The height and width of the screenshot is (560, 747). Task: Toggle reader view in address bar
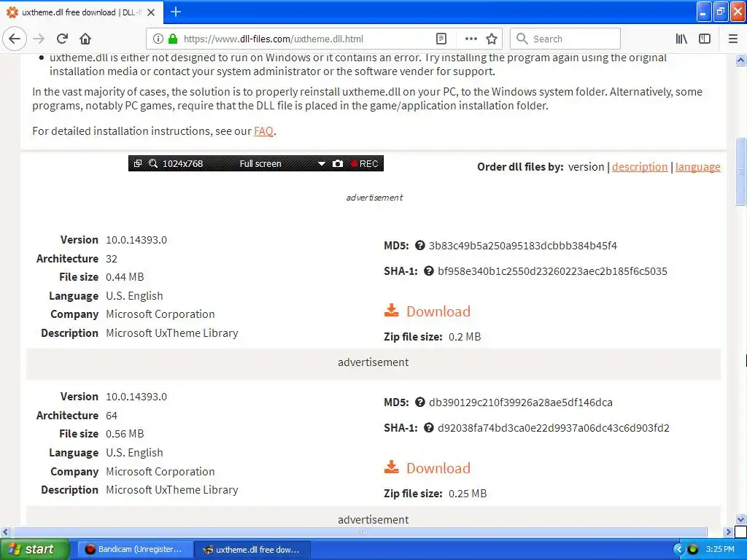(x=441, y=39)
